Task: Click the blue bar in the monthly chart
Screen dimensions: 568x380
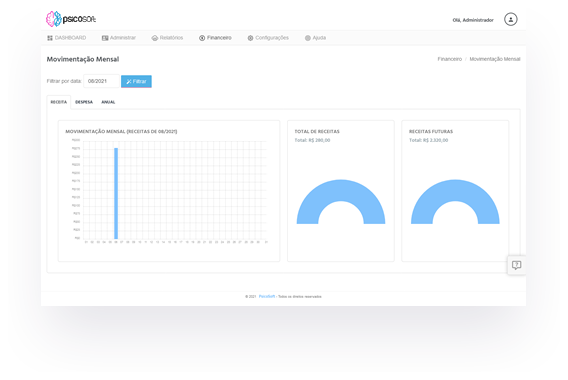Action: 116,193
